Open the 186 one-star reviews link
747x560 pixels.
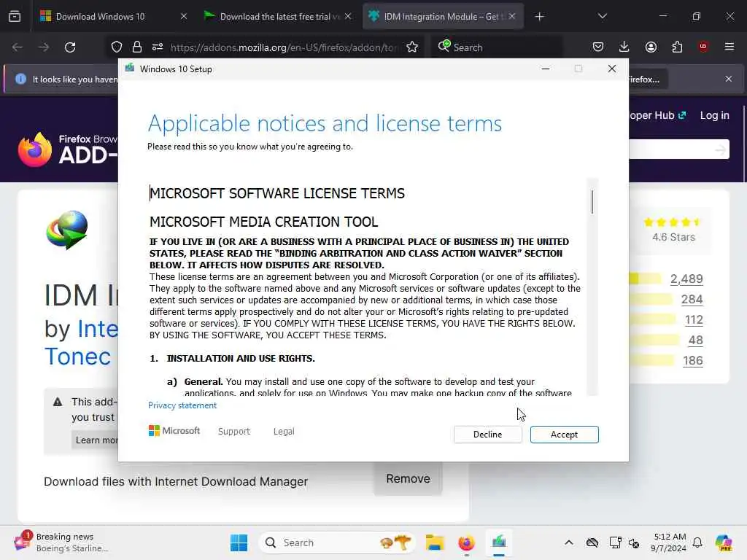(693, 360)
